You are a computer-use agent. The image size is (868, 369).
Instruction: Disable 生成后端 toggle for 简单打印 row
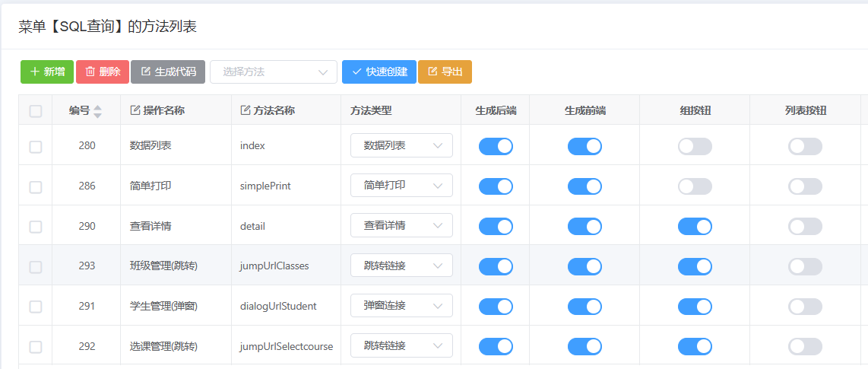coord(496,186)
